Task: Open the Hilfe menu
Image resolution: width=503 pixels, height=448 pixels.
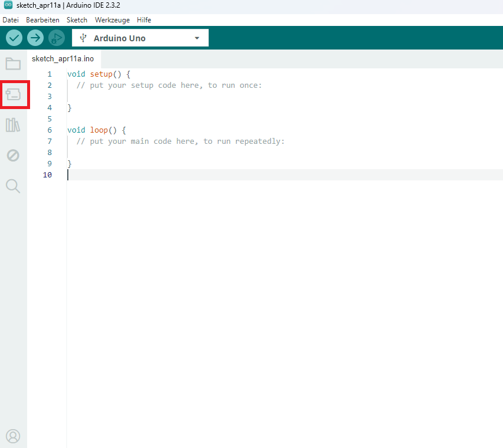Action: click(x=144, y=20)
